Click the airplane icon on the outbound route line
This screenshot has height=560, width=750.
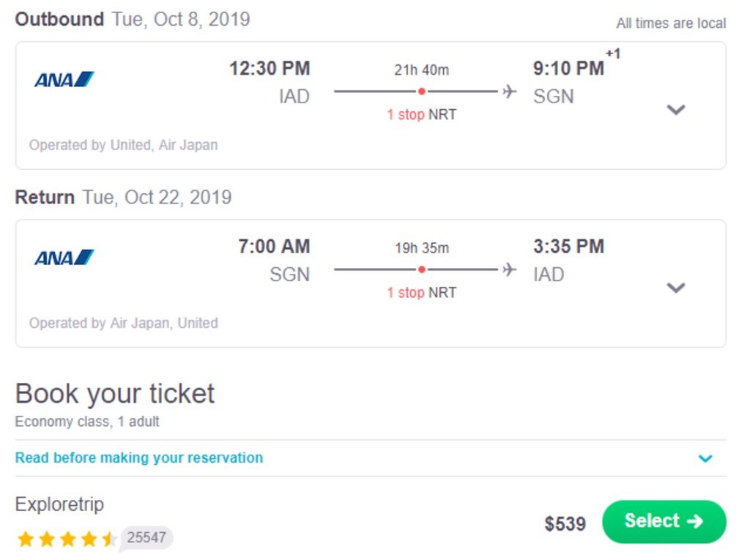510,91
